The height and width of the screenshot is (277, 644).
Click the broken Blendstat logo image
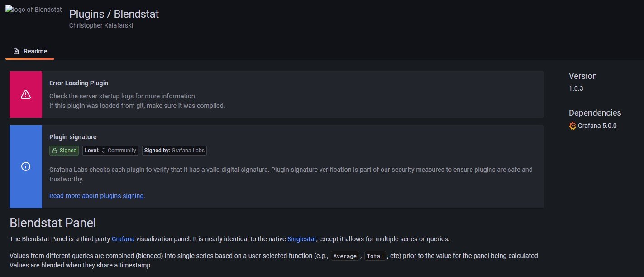click(33, 10)
